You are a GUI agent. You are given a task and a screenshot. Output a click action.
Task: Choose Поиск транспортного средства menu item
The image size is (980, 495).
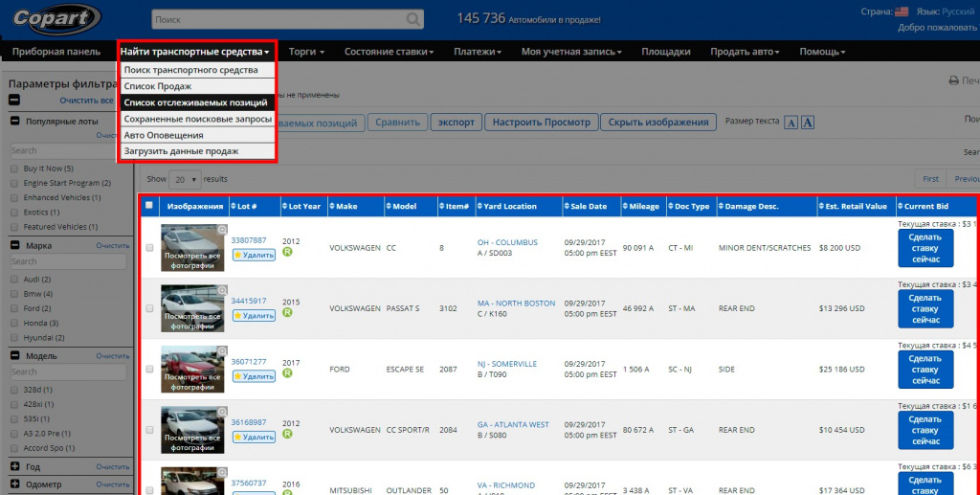point(197,70)
